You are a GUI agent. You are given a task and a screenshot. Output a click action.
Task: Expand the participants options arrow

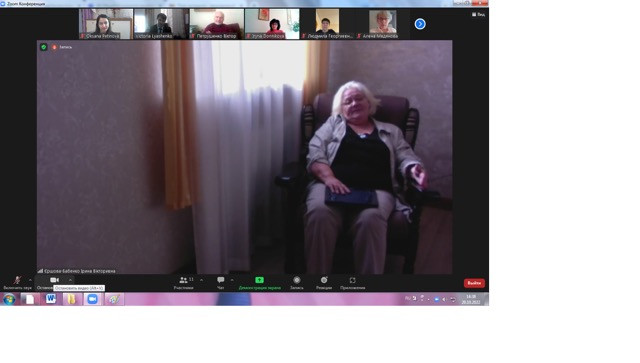tap(201, 280)
